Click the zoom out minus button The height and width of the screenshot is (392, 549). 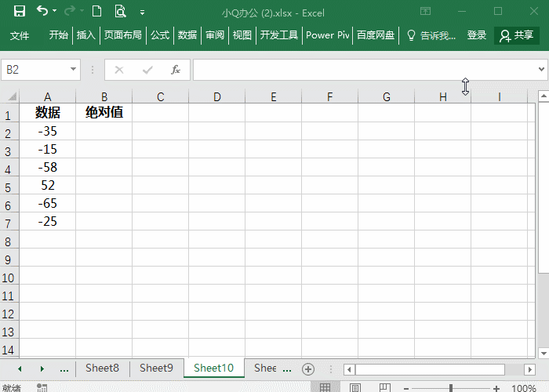point(406,388)
